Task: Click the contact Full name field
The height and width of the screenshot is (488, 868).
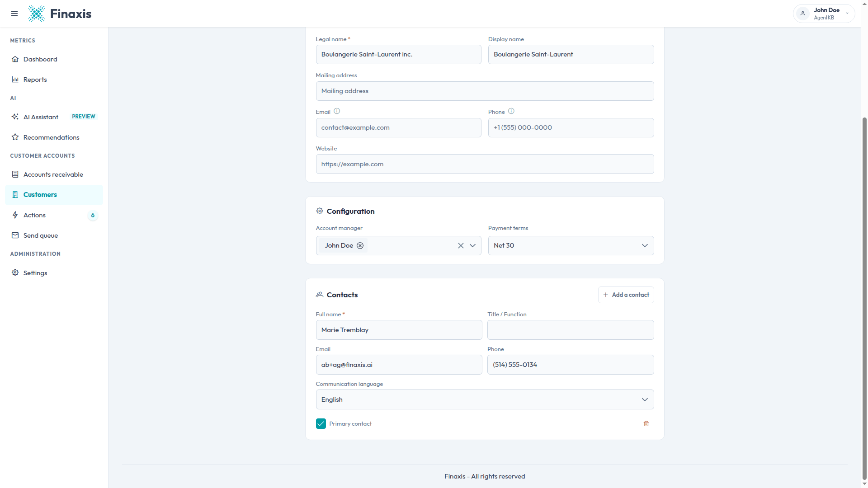Action: pyautogui.click(x=399, y=330)
